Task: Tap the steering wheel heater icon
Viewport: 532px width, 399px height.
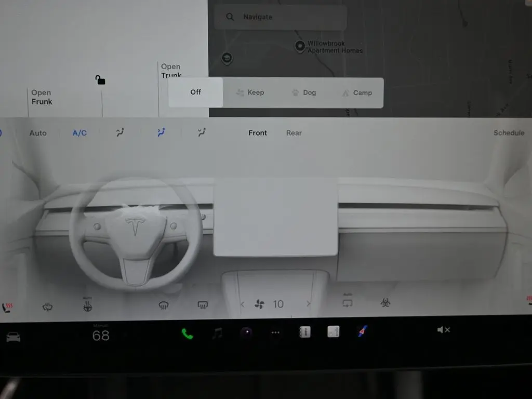Action: point(88,305)
